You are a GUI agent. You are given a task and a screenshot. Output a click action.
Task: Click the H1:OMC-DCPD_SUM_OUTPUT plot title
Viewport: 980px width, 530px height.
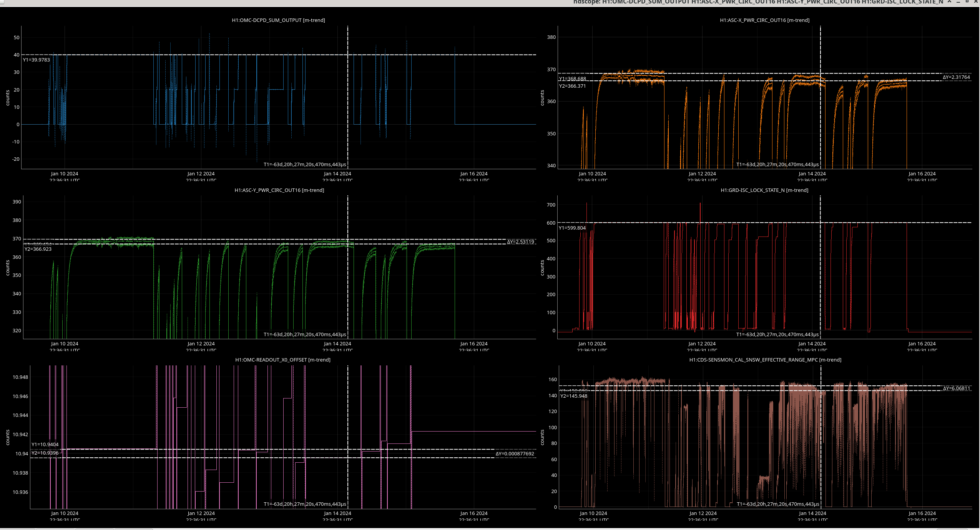(x=278, y=20)
